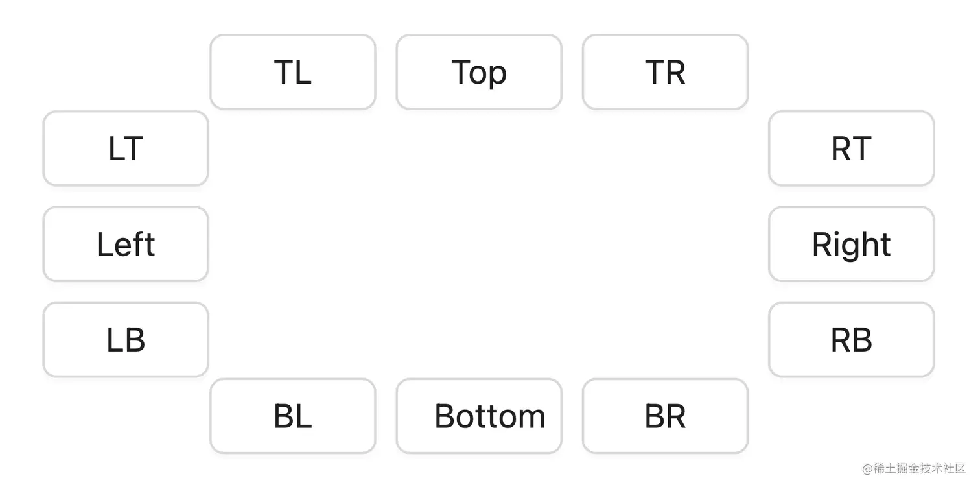Click the TL button

[293, 72]
